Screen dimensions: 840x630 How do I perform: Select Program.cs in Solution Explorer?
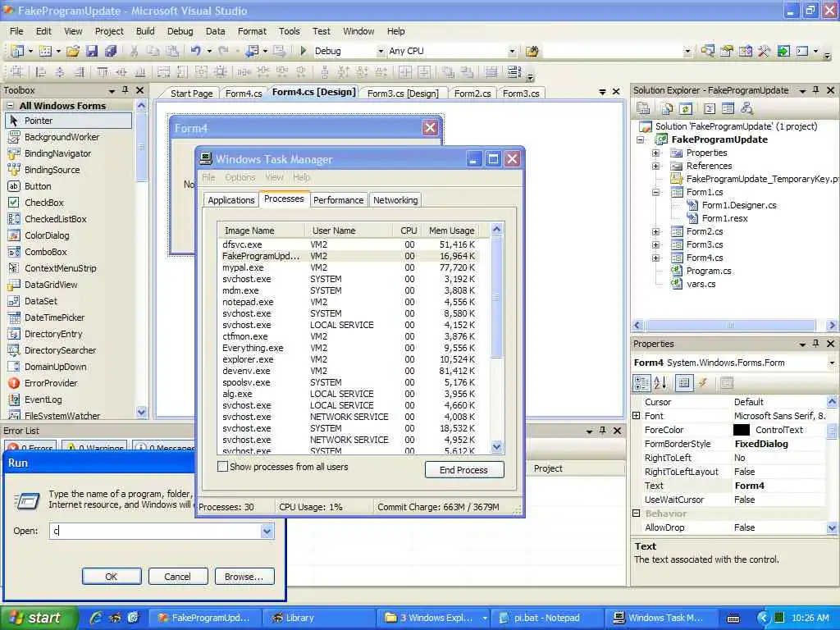coord(708,271)
